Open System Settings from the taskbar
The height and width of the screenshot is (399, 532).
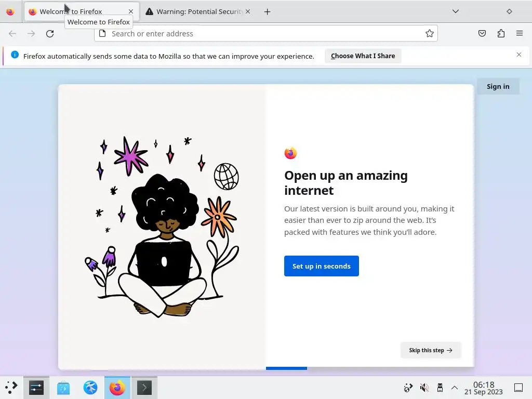(36, 388)
